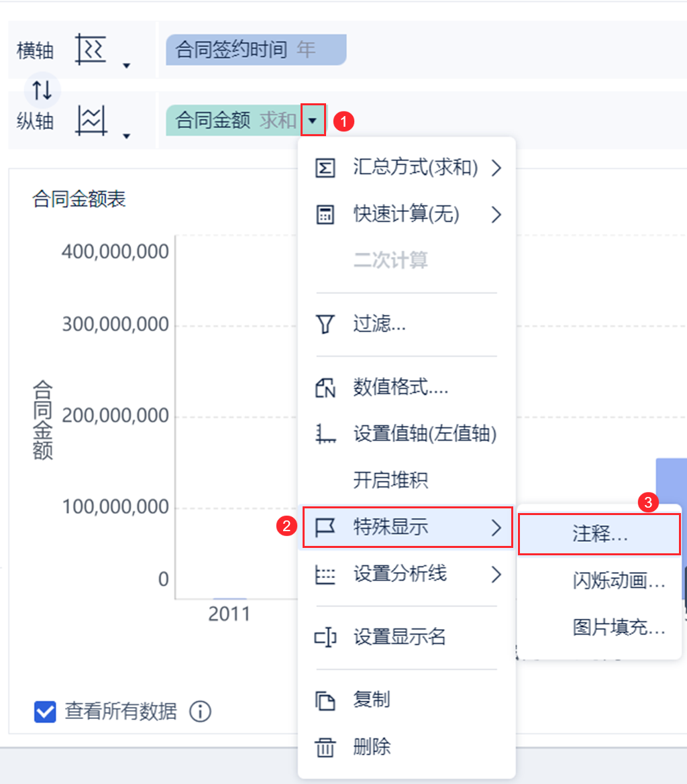
Task: Select 设置分析线 menu item
Action: (x=407, y=575)
